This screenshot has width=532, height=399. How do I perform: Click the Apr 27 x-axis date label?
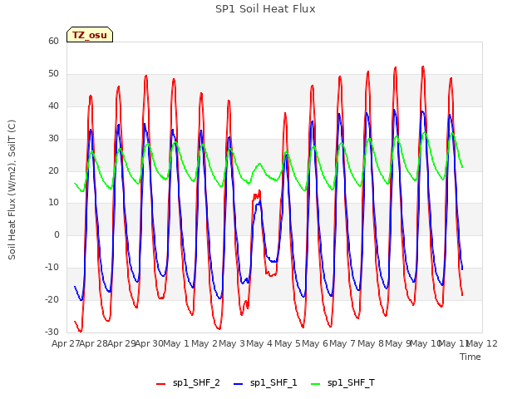(66, 343)
